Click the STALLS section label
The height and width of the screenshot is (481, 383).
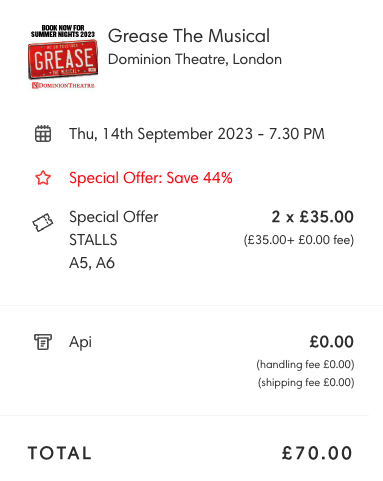[x=93, y=240]
